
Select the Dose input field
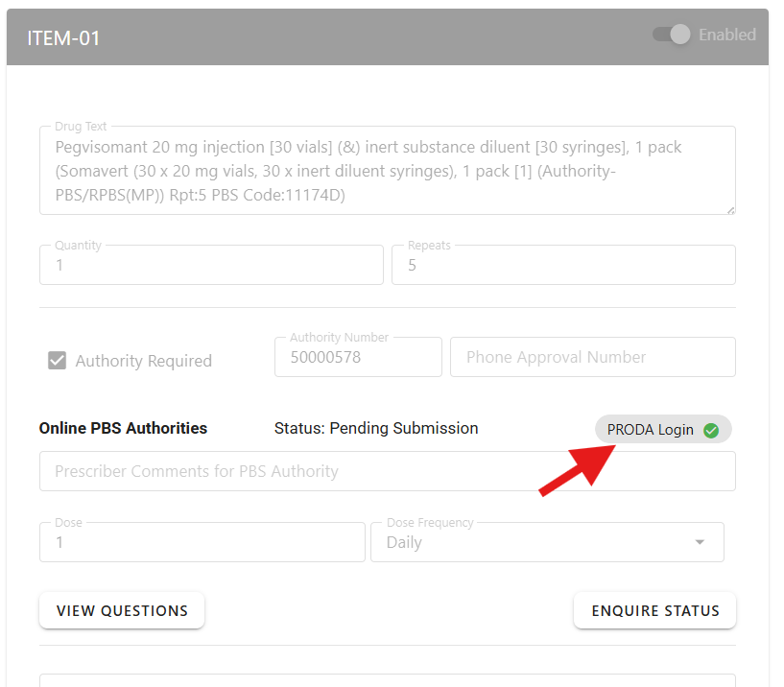point(202,542)
